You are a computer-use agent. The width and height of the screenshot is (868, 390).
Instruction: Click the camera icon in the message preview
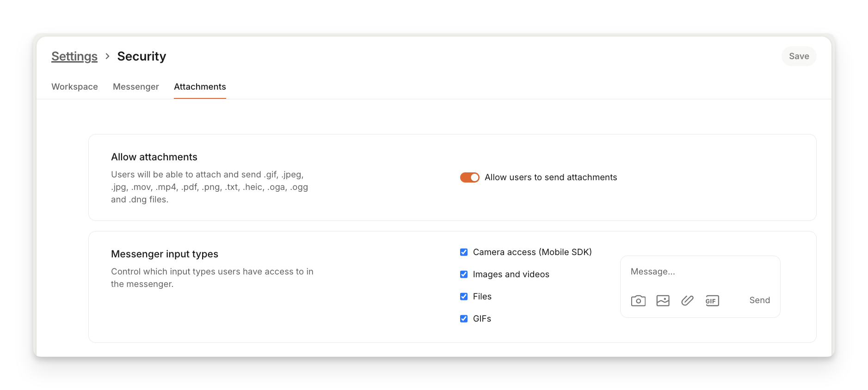(638, 301)
